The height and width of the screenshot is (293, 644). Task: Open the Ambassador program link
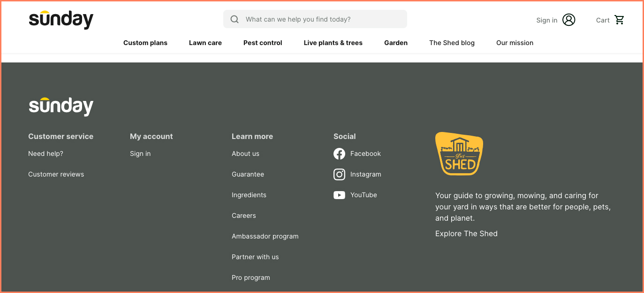click(265, 236)
